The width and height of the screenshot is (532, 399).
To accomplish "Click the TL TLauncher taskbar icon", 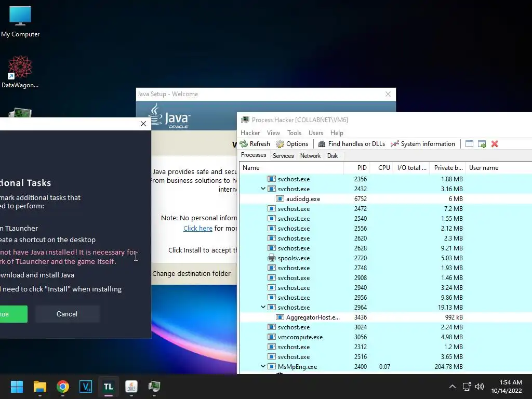I will 109,387.
